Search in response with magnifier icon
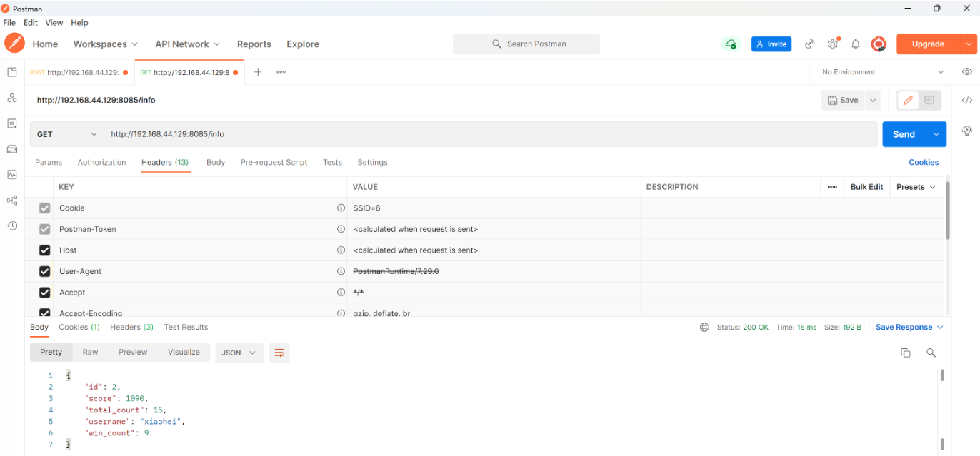This screenshot has height=456, width=980. tap(931, 353)
